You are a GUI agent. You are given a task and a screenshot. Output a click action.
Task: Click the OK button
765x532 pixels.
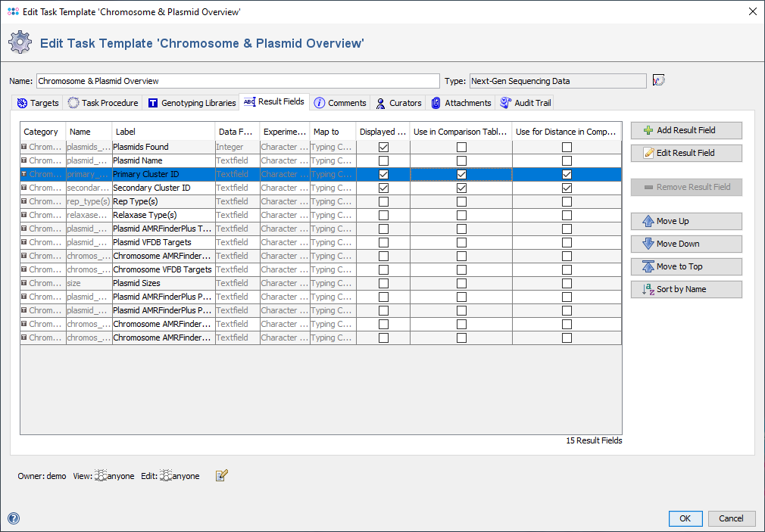coord(685,519)
